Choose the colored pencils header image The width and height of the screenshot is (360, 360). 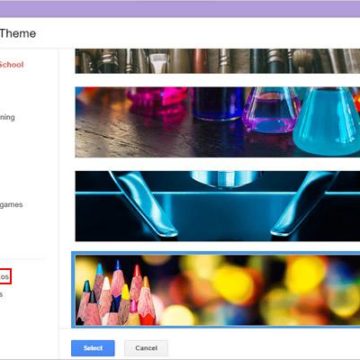tap(217, 290)
